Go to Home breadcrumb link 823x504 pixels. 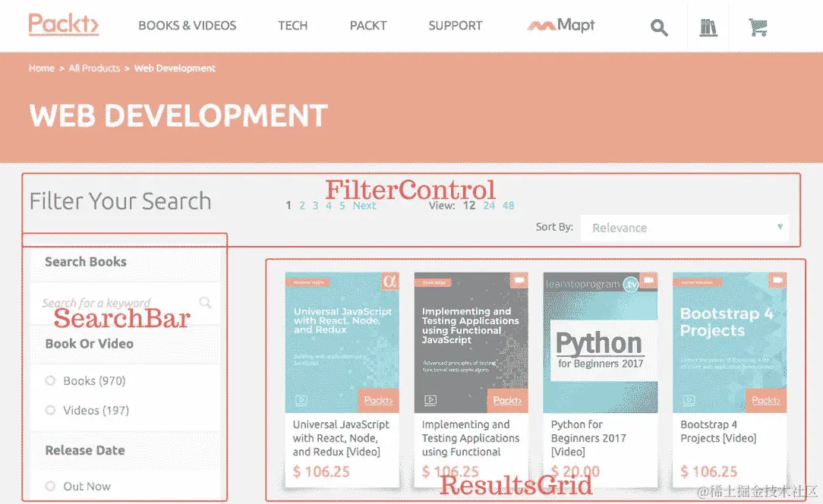click(x=42, y=68)
